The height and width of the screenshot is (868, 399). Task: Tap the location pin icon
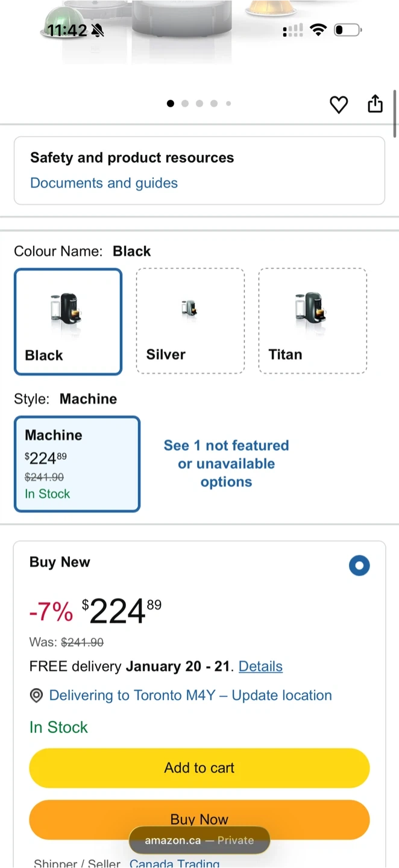coord(36,696)
